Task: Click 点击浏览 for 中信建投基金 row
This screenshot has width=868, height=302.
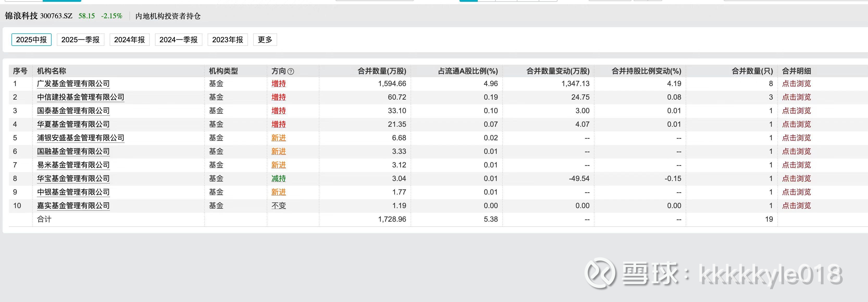Action: click(796, 97)
